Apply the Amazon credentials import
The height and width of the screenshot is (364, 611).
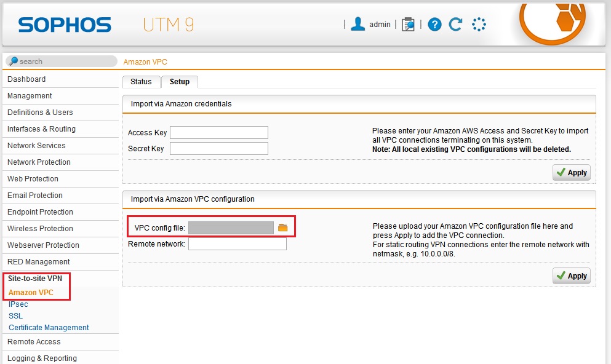571,172
